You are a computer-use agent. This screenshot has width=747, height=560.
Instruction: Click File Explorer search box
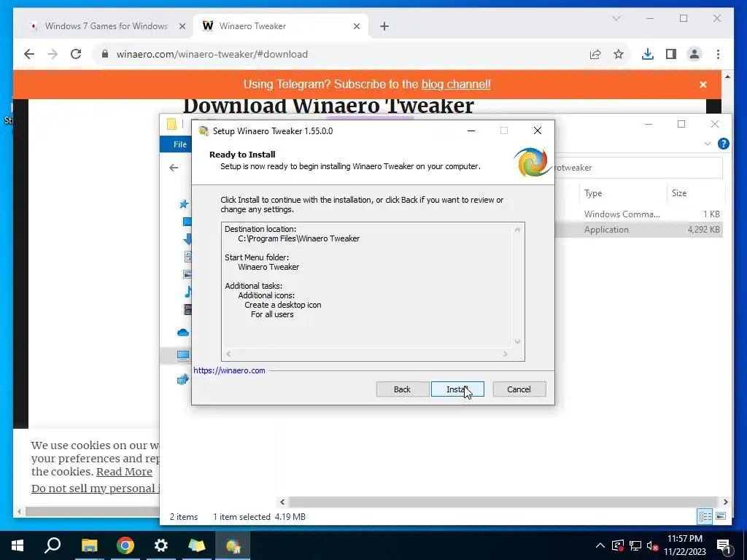click(x=638, y=168)
